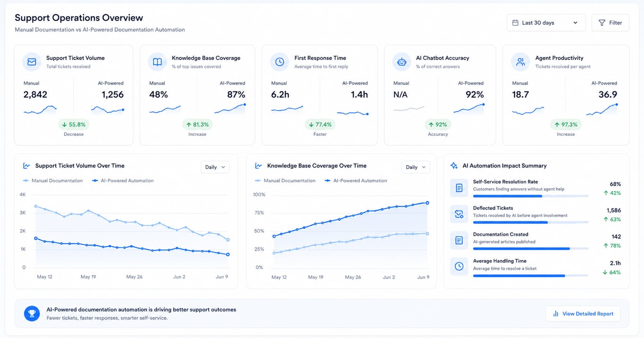Click the 36.9 AI-Powered productivity value
Screen dimensions: 644x338
click(x=608, y=95)
